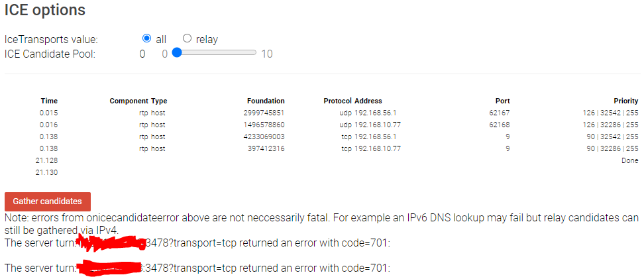Click the ICE Candidate Pool slider handle
The height and width of the screenshot is (279, 644).
point(176,54)
